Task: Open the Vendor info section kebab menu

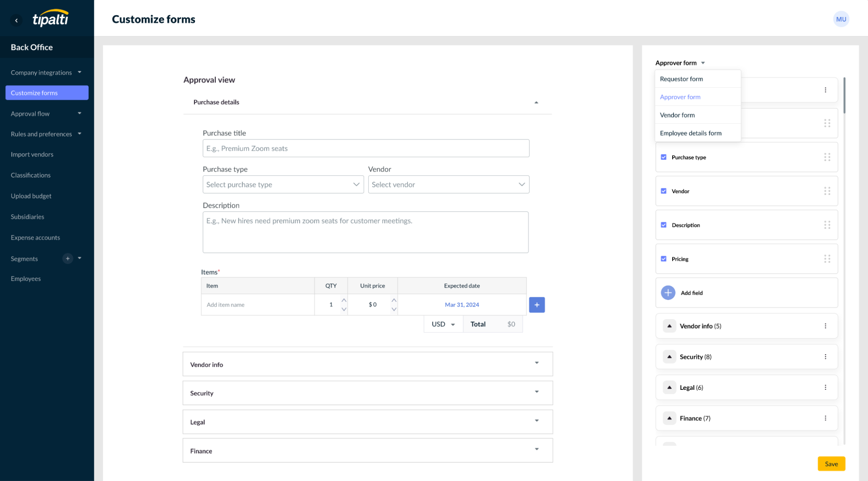Action: [825, 326]
